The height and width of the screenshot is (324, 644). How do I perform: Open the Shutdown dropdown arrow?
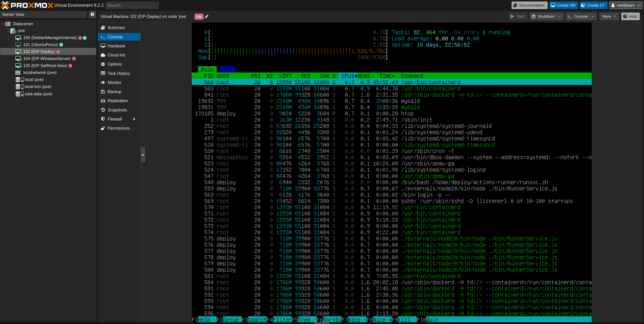(560, 16)
